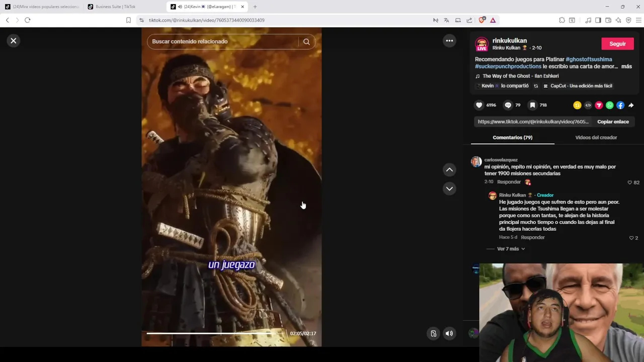
Task: Open the #suckerpunchproductions hashtag
Action: tap(508, 66)
